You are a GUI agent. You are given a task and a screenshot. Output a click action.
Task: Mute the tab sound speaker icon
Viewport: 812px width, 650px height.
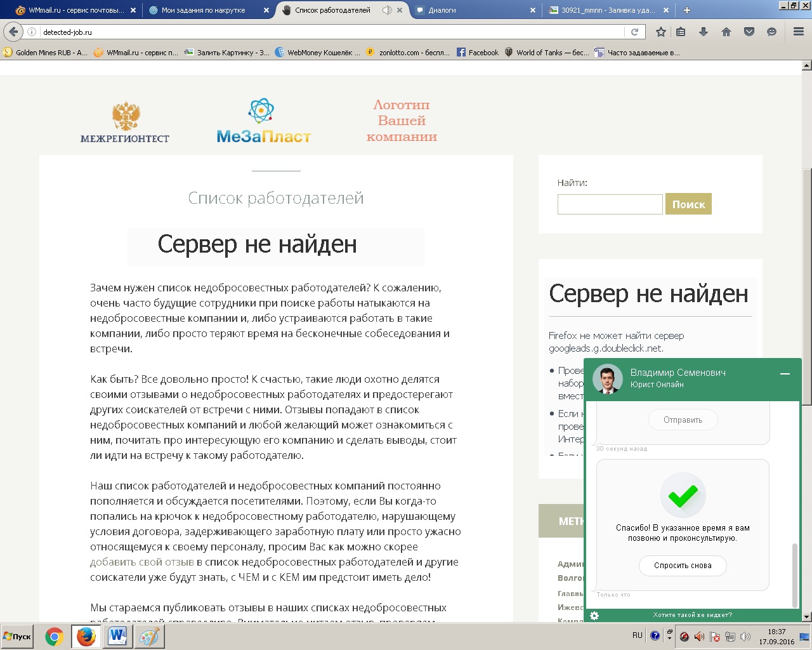click(x=387, y=10)
